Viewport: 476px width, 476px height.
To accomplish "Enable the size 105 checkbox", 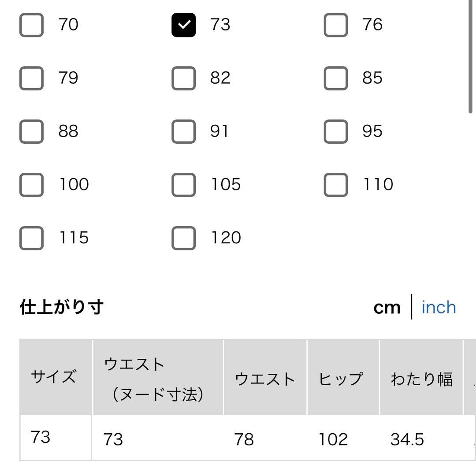I will [183, 184].
